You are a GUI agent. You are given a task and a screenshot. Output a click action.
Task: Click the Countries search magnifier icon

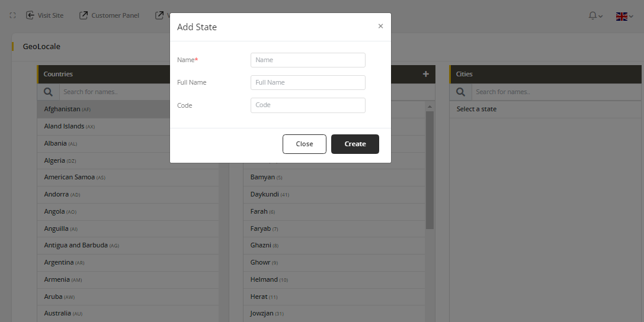click(49, 92)
